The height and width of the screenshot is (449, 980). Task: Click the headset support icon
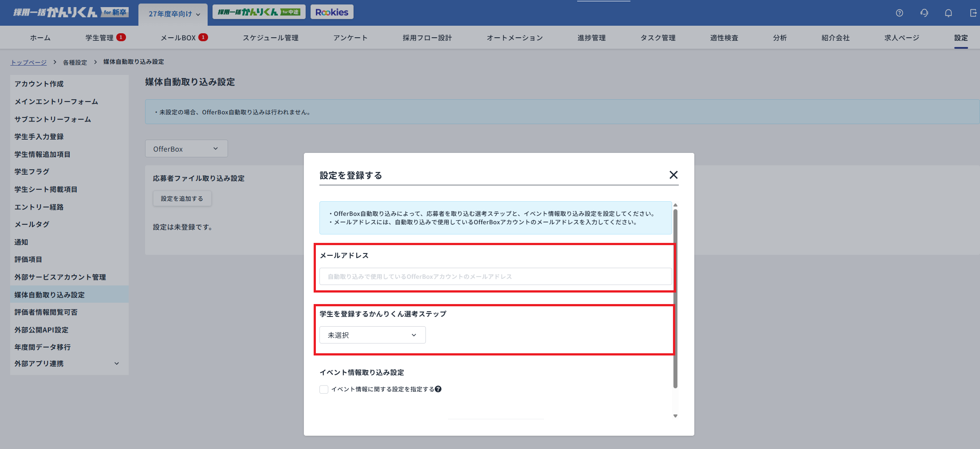click(924, 13)
